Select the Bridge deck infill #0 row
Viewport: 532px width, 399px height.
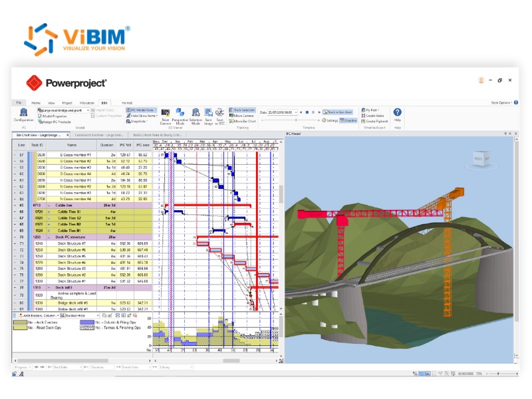tap(82, 303)
